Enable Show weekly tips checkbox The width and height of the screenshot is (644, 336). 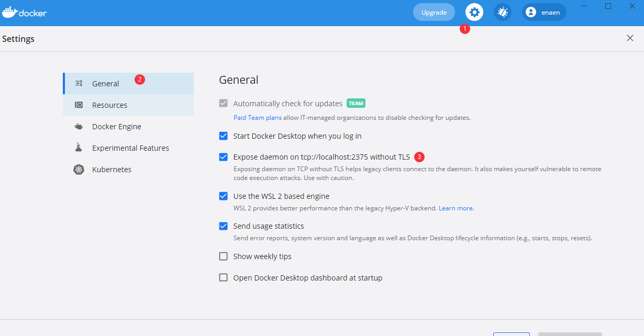pos(224,256)
